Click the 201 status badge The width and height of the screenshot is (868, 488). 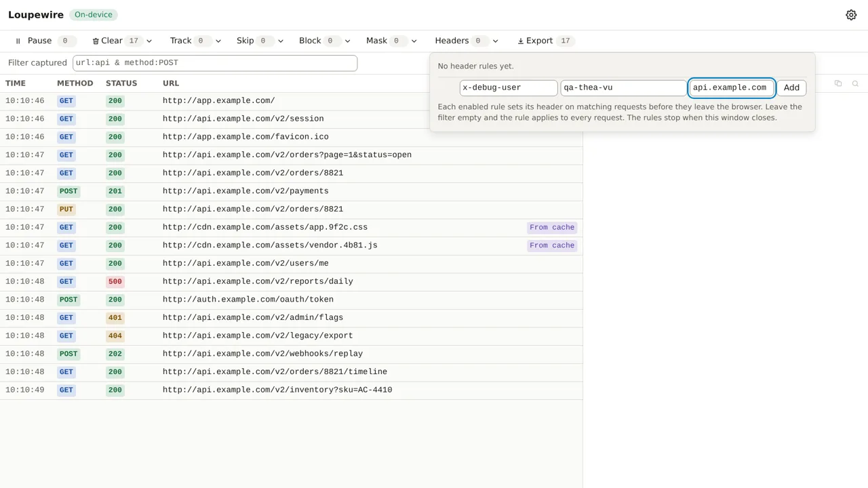coord(115,191)
